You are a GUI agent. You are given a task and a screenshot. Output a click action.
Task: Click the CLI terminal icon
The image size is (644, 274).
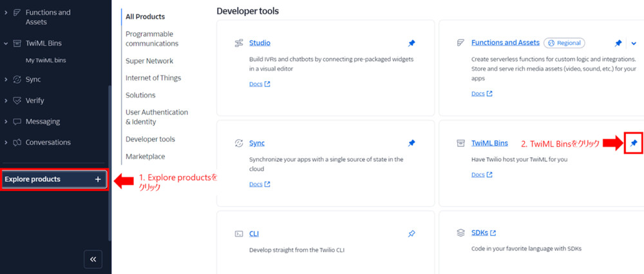pyautogui.click(x=239, y=233)
